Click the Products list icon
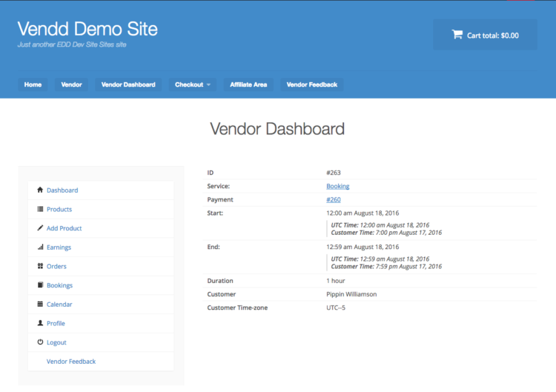Screen dimensions: 556x392 pos(40,209)
